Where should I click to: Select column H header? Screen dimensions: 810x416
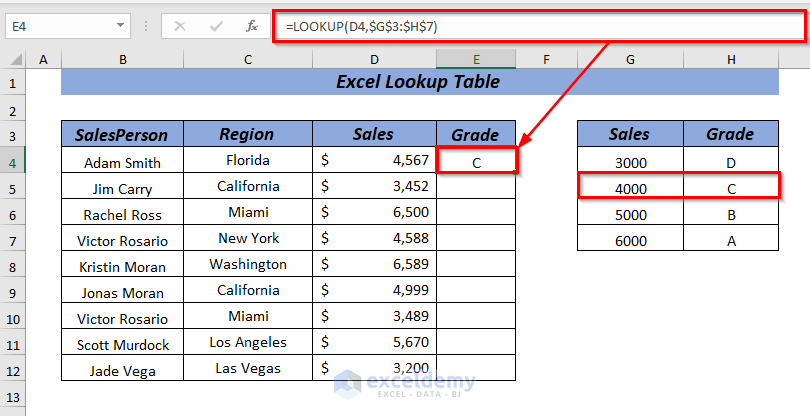tap(731, 59)
